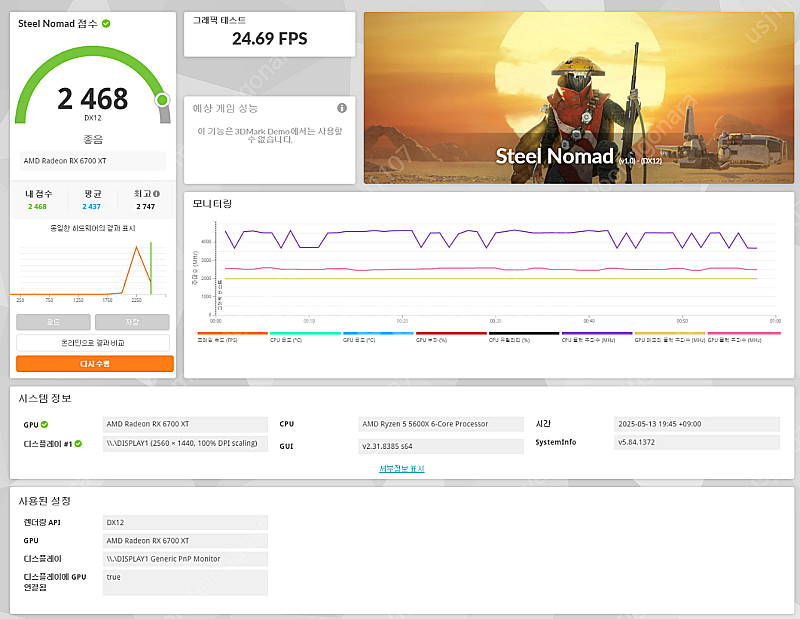Click the DX12 label under the score

(93, 118)
